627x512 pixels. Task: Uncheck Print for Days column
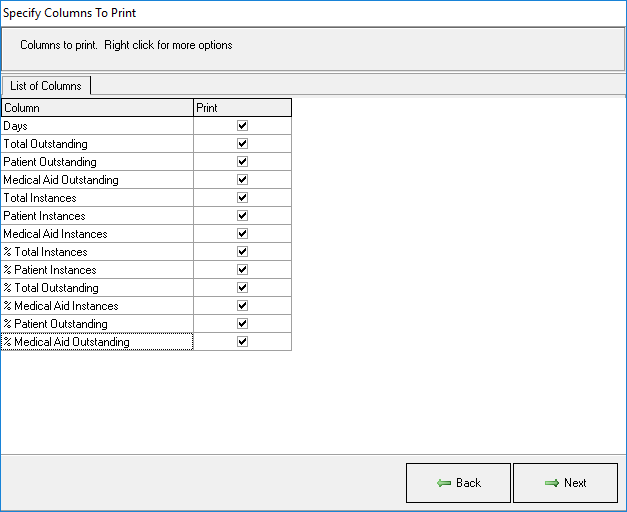coord(242,126)
